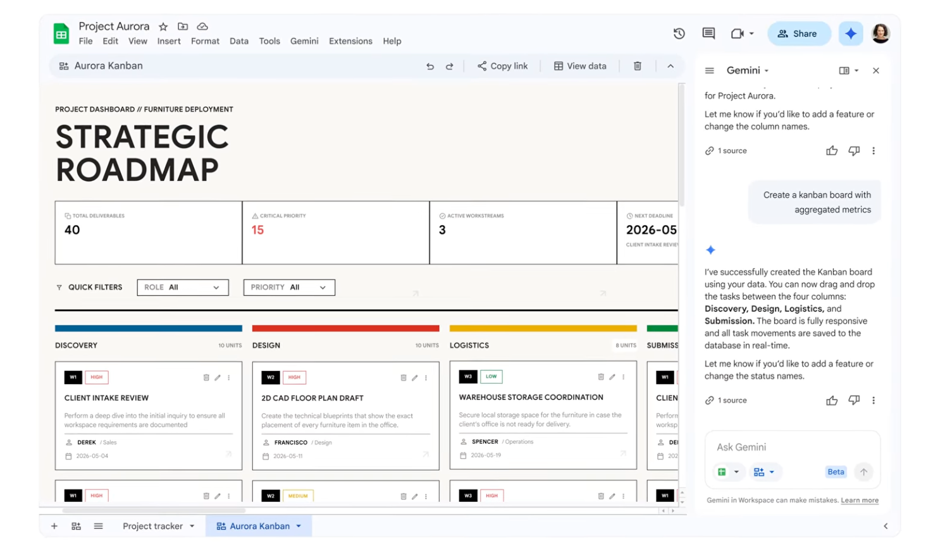933x560 pixels.
Task: Thumbs down the Kanban board response
Action: (854, 400)
